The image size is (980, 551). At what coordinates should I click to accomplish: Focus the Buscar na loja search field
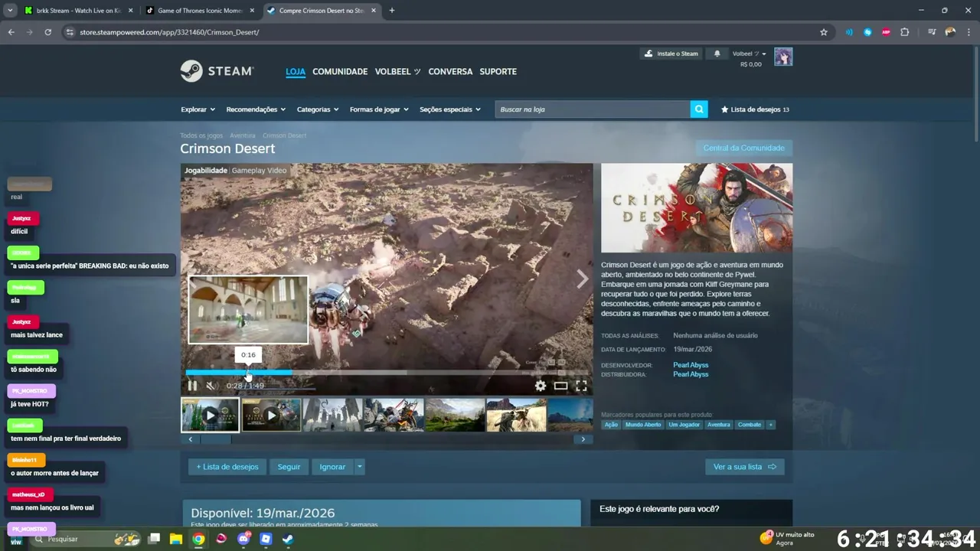point(593,109)
